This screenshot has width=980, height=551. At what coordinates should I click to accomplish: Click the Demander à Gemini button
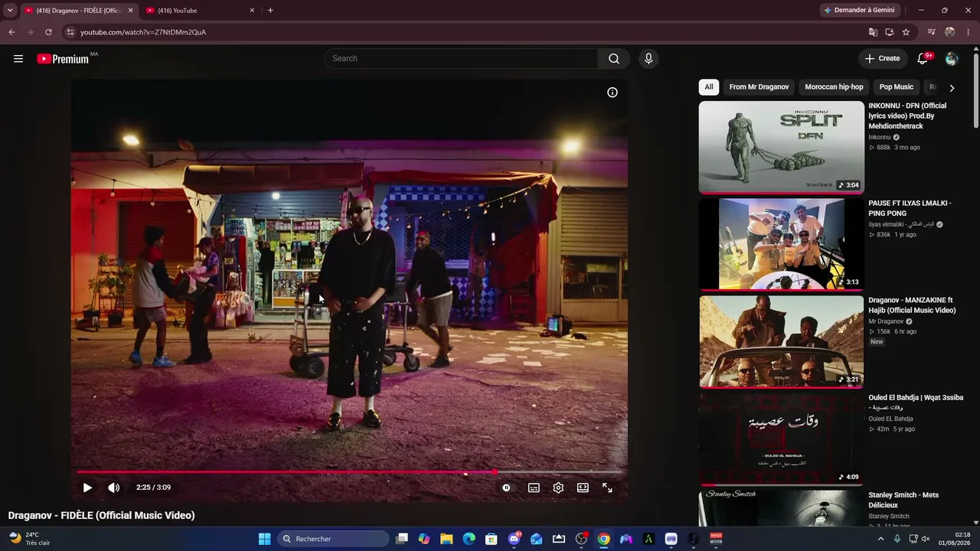pyautogui.click(x=858, y=11)
